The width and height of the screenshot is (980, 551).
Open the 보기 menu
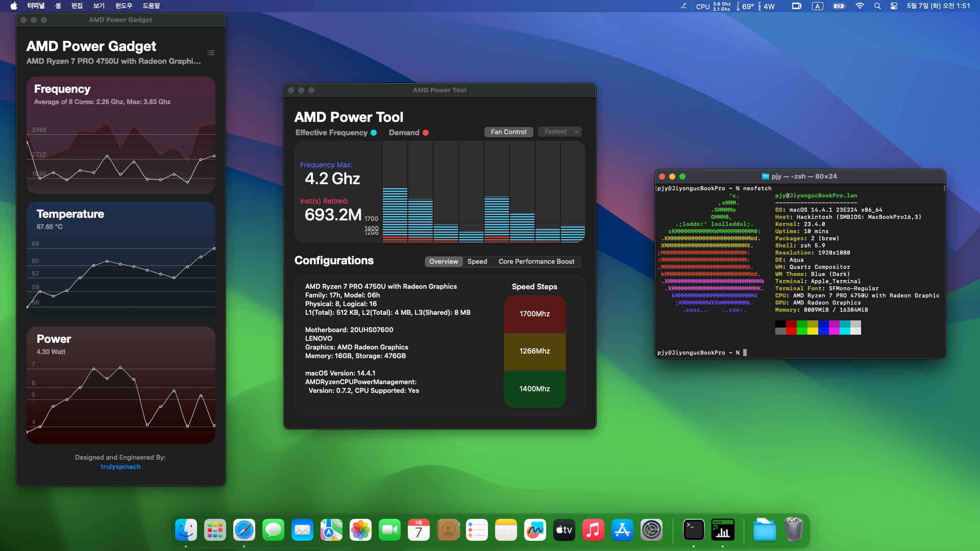pos(99,6)
